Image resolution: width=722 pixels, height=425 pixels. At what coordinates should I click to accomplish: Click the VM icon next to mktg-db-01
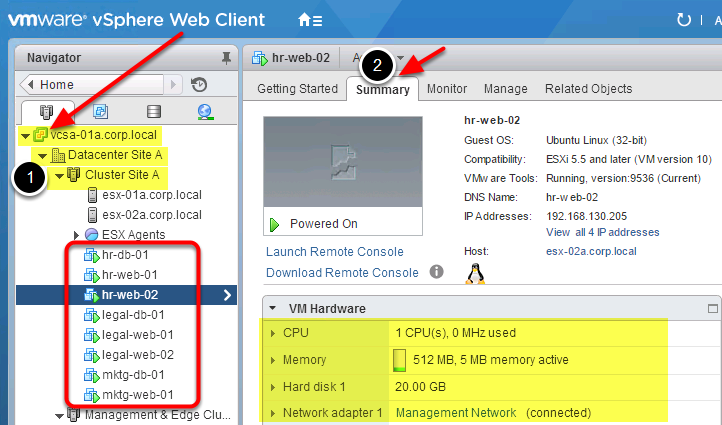(92, 376)
